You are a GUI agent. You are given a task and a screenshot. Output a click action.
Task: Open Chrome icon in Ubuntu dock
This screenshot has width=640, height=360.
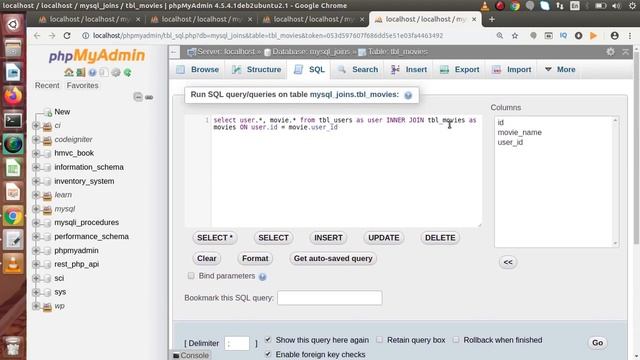[x=13, y=217]
